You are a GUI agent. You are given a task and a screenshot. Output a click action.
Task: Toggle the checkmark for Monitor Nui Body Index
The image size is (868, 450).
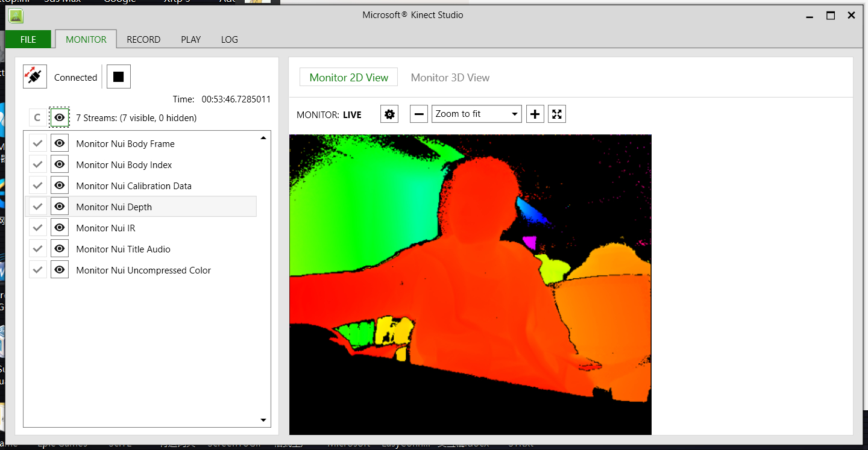click(38, 164)
